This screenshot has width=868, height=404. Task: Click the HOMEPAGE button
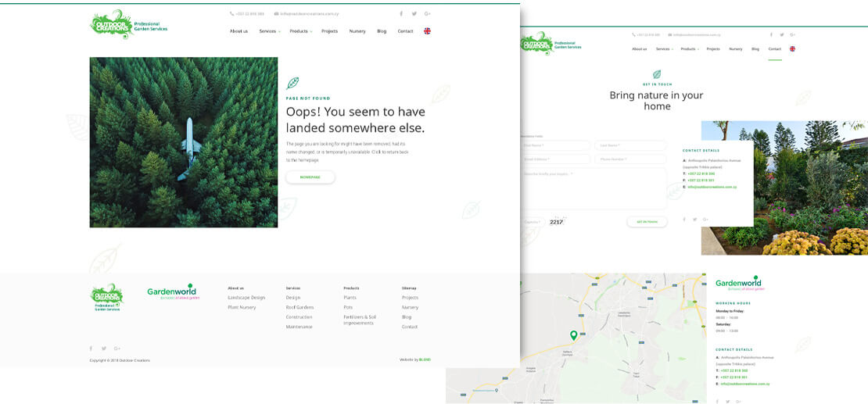(x=310, y=177)
